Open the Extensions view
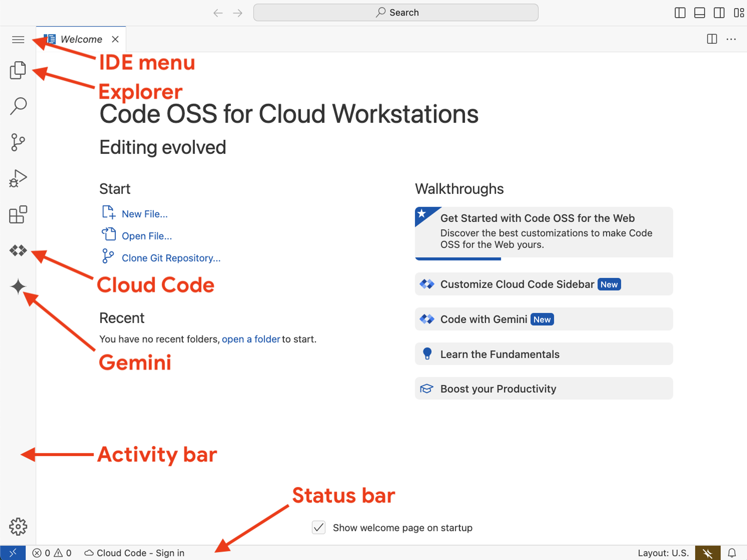The height and width of the screenshot is (560, 747). click(x=18, y=214)
